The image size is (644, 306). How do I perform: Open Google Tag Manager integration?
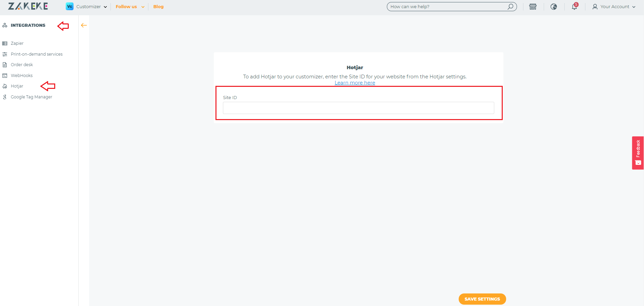click(32, 97)
